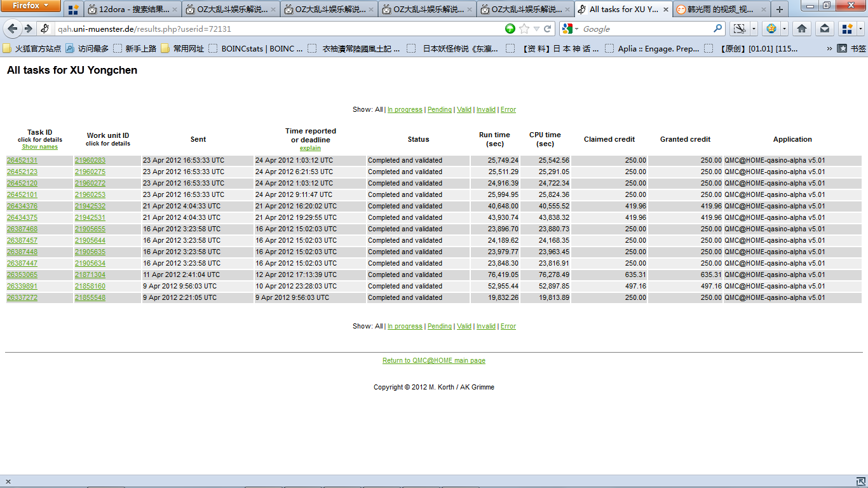Screen dimensions: 868x488
Task: Click Error filter link at top
Action: pyautogui.click(x=508, y=109)
